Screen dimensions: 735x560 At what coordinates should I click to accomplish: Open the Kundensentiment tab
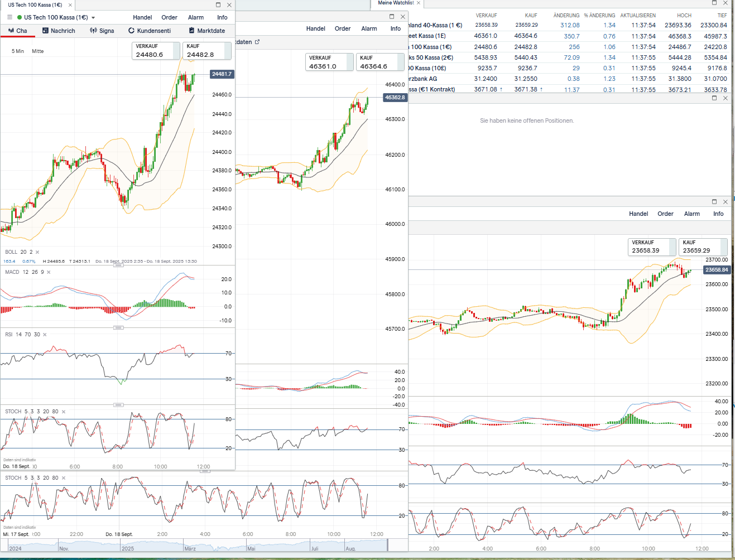[150, 31]
